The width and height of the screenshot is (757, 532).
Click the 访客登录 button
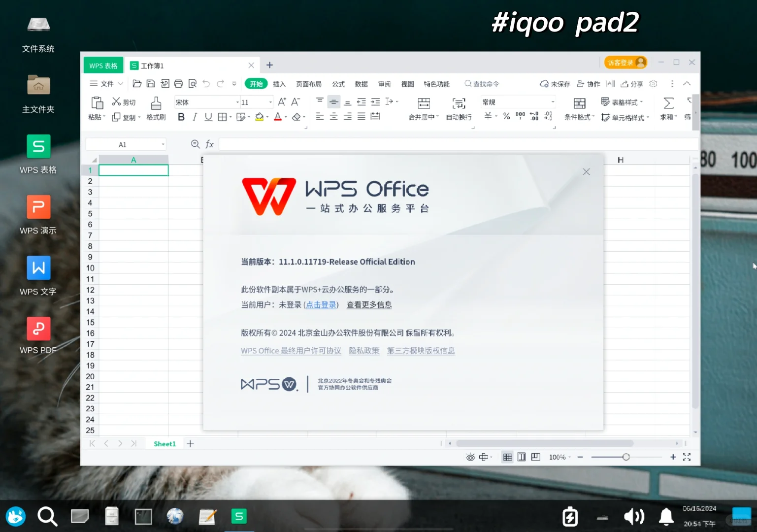[622, 62]
